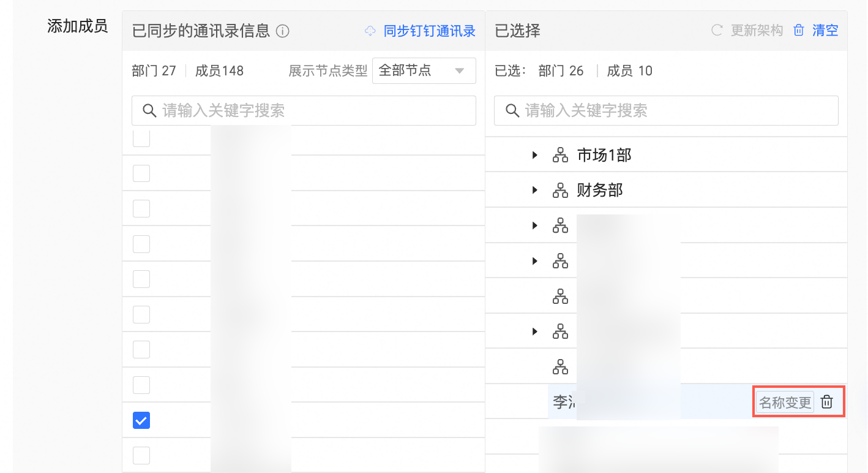
Task: Click the 名称变更 tag on the 李 row
Action: [x=785, y=402]
